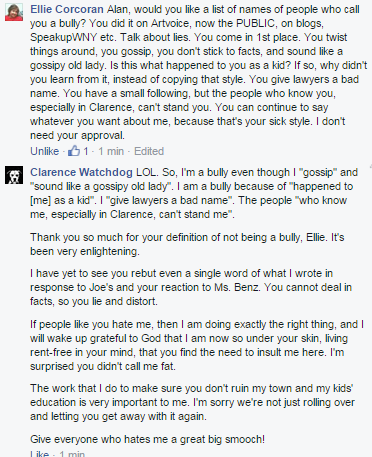Click Unlike under Ellie Corcoran's comment
Screen dimensions: 372x457
click(x=44, y=151)
